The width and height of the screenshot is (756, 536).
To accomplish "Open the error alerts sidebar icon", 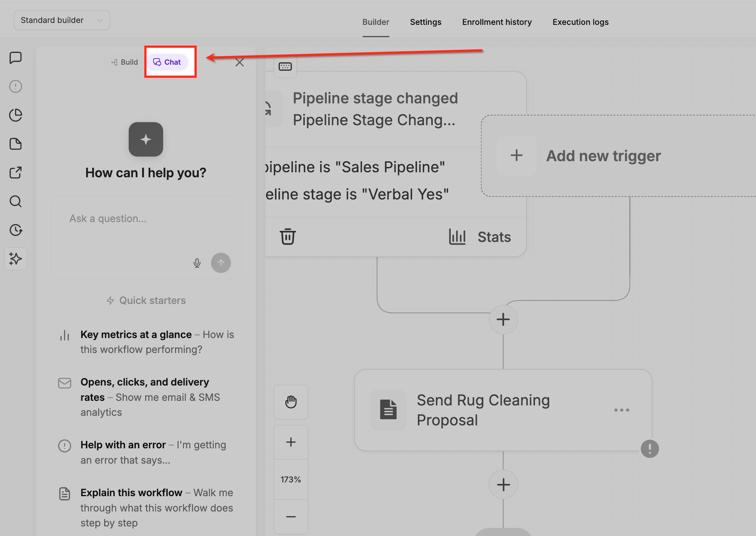I will [x=16, y=87].
